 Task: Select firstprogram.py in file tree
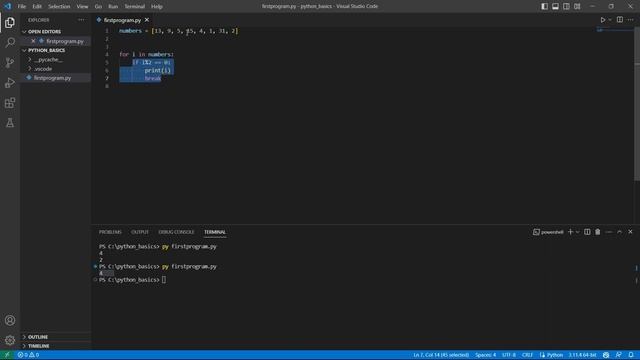(x=52, y=78)
